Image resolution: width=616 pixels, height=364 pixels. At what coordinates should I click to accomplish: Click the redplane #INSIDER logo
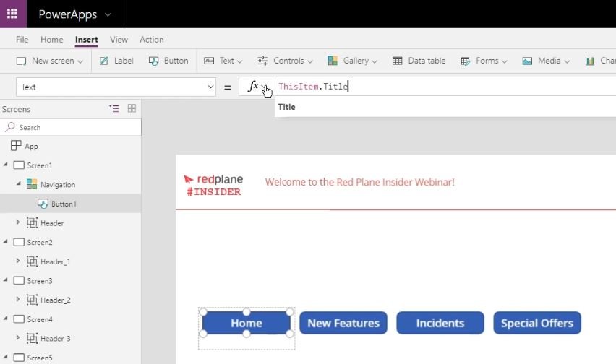coord(213,185)
